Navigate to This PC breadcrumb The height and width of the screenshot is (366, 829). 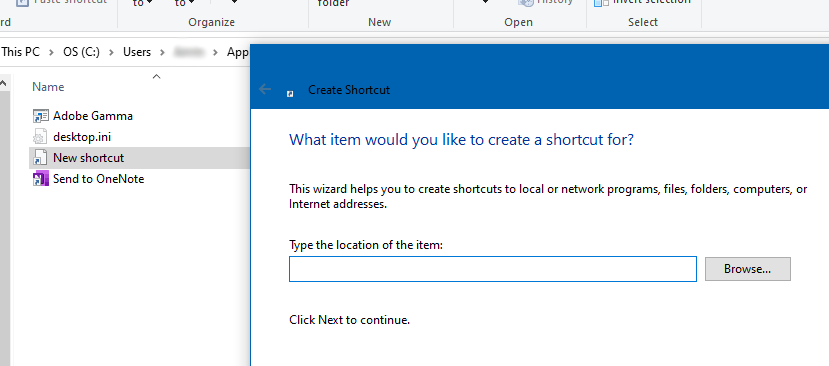(21, 52)
